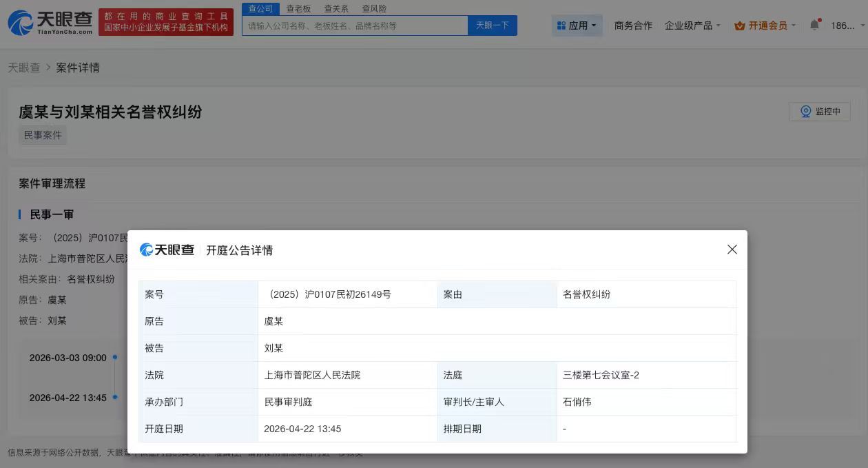Expand the 企业级产品 dropdown

point(688,24)
